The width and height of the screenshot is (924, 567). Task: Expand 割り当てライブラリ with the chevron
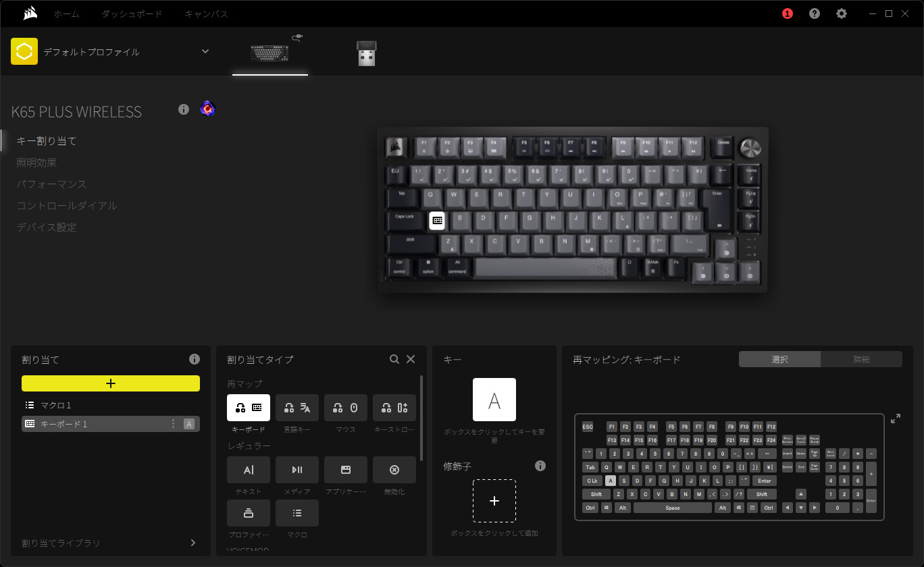click(193, 543)
